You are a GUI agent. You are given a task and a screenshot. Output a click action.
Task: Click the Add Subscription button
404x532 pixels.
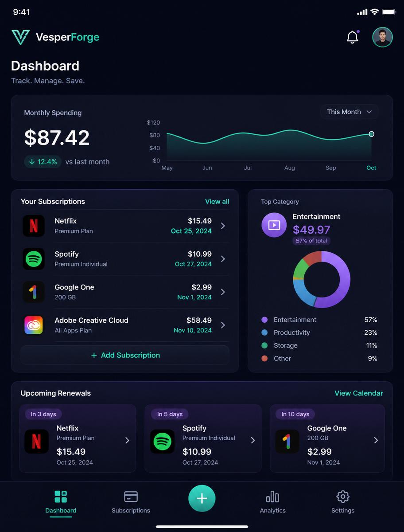(125, 355)
